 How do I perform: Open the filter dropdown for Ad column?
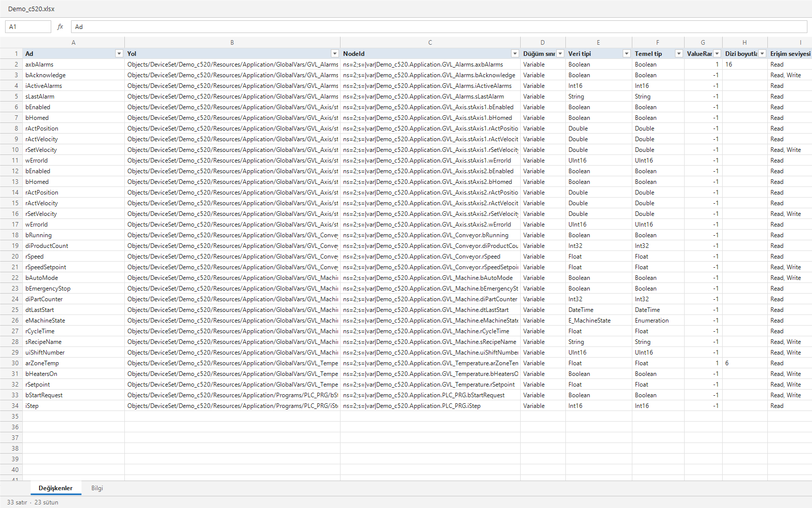(x=119, y=54)
